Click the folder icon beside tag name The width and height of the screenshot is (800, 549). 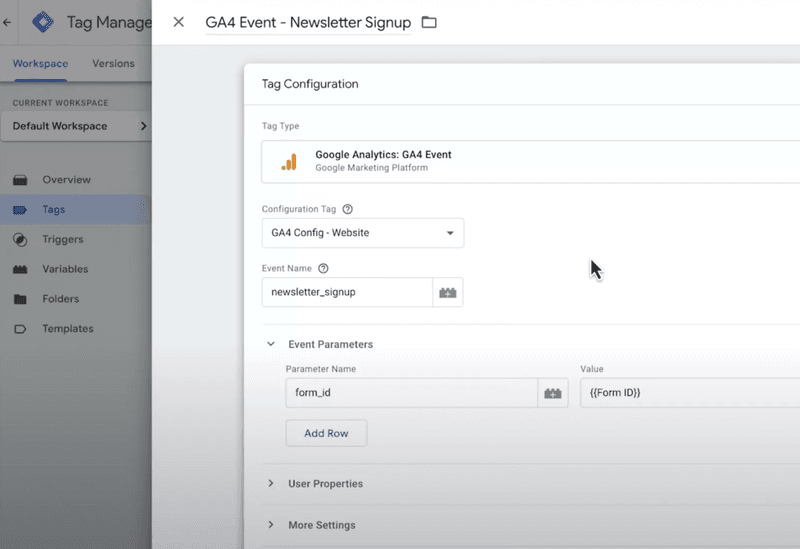tap(429, 22)
